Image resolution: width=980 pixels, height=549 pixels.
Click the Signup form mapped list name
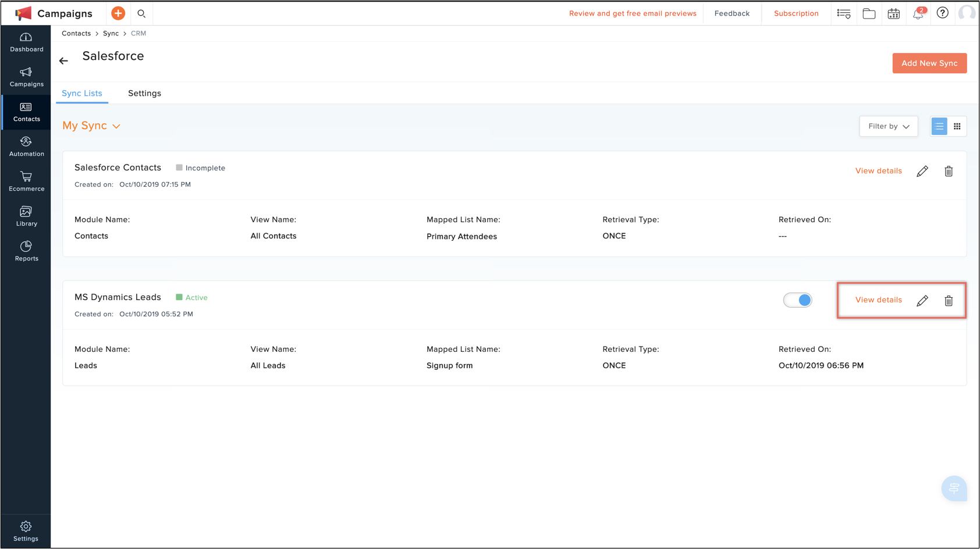[x=449, y=366]
